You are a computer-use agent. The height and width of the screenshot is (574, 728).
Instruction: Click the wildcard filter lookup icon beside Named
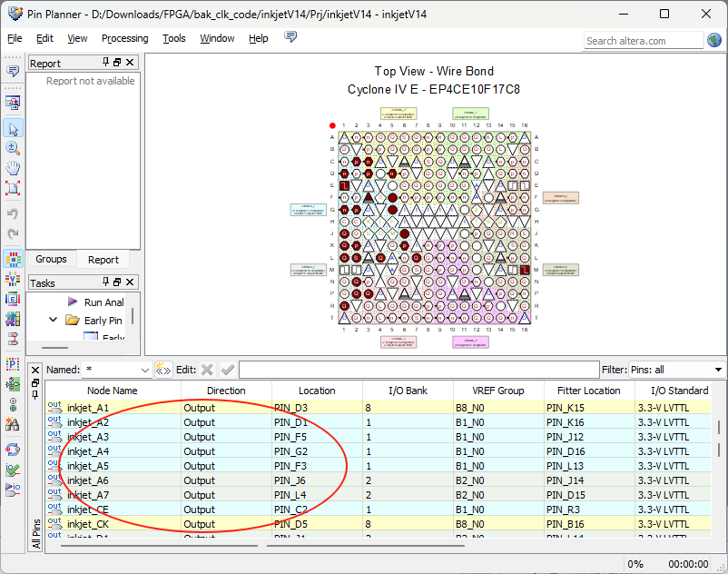(x=163, y=370)
